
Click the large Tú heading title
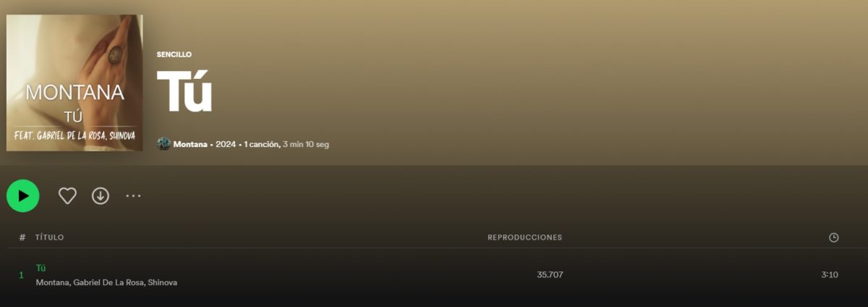tap(184, 91)
